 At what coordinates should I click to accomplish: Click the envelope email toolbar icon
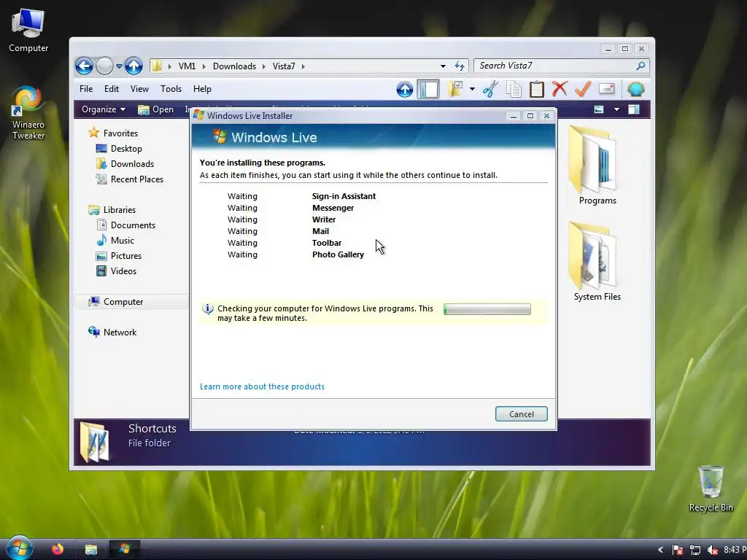click(606, 89)
